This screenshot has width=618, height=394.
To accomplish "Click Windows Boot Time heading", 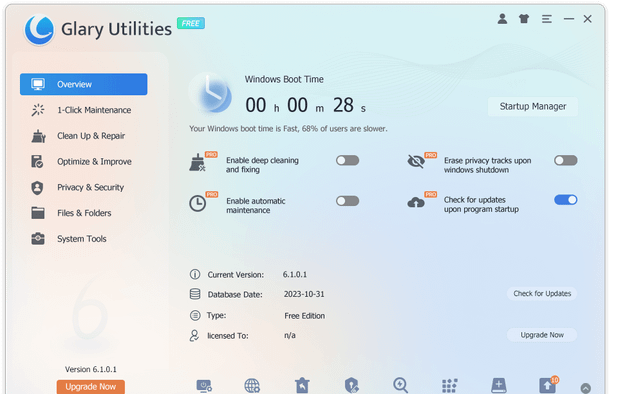I will (284, 79).
